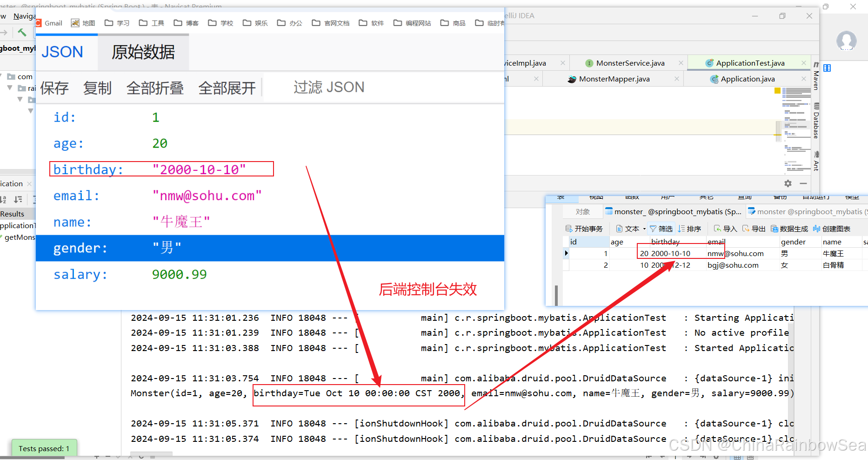Click 全部展开 to expand all JSON nodes

click(x=227, y=88)
